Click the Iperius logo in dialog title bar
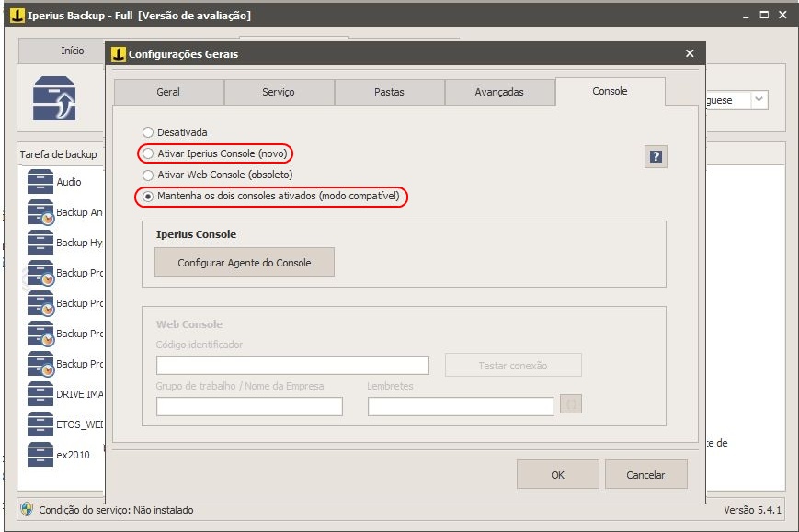This screenshot has height=532, width=799. [x=119, y=53]
